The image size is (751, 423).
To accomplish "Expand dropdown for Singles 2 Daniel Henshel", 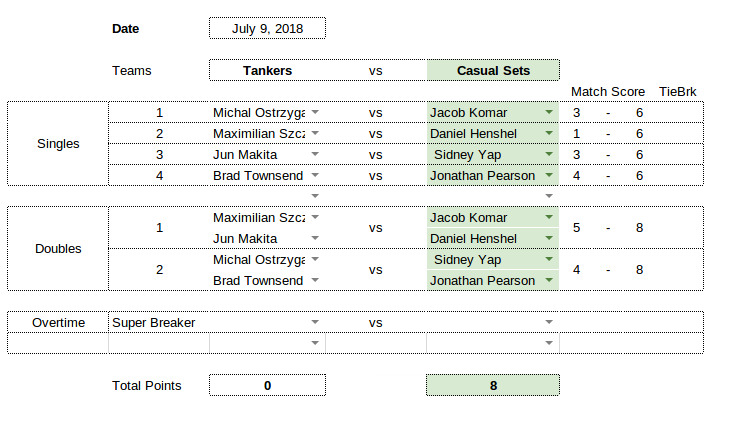I will pos(549,133).
